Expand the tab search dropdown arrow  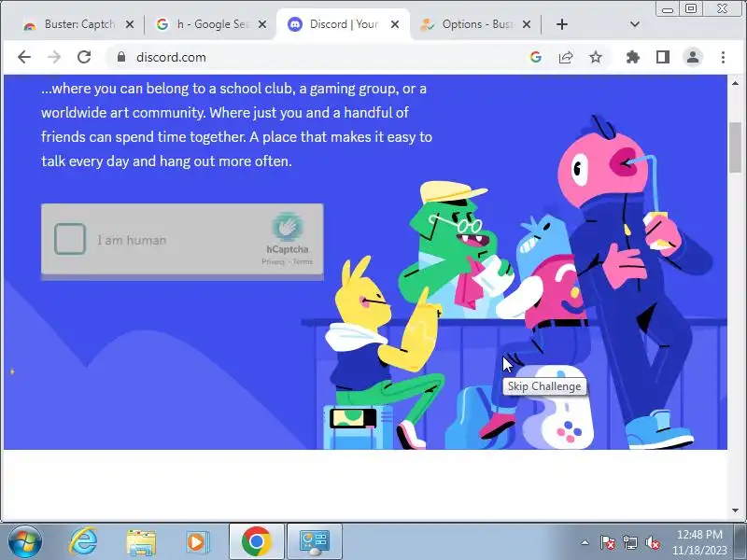tap(635, 24)
